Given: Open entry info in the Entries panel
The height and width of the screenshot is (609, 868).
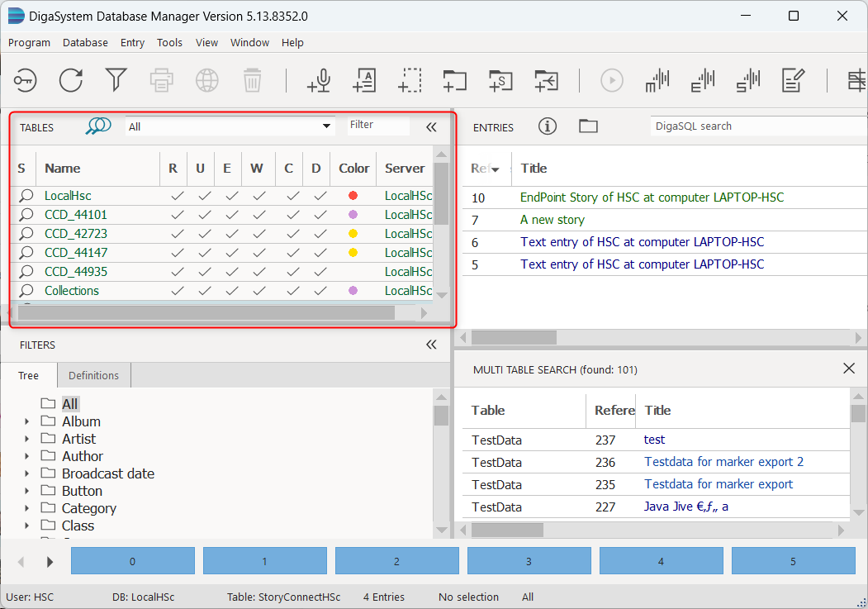Looking at the screenshot, I should [548, 126].
